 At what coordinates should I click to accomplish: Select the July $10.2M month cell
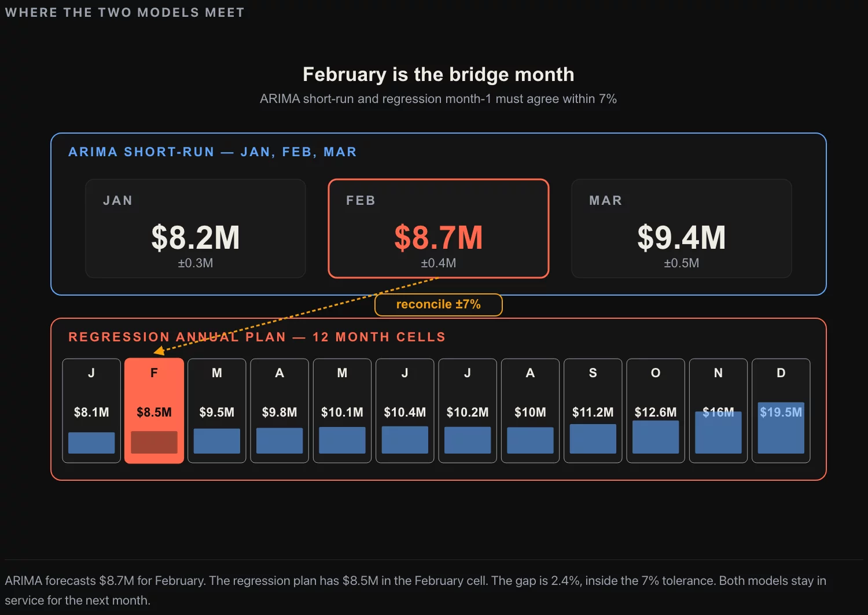[x=468, y=411]
